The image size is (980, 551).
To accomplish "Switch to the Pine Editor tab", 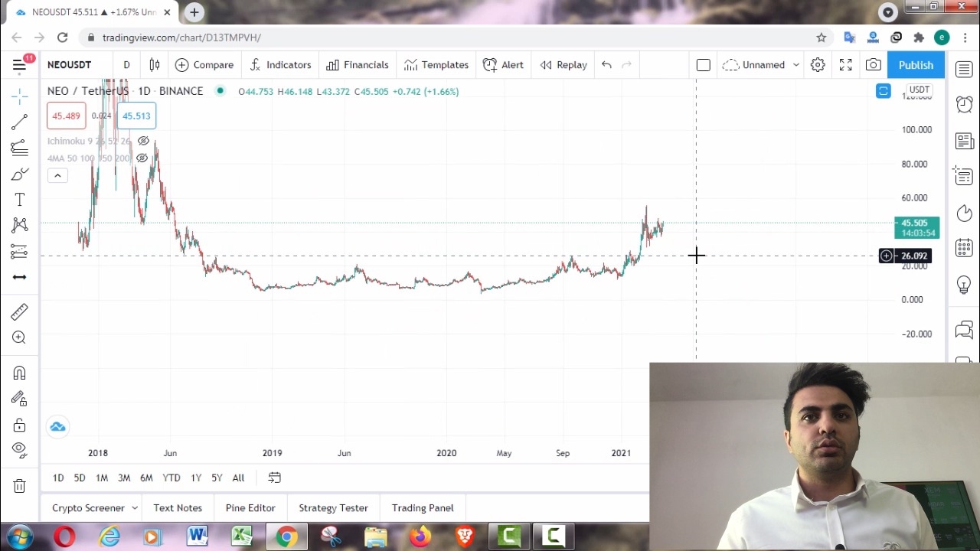I will coord(250,508).
